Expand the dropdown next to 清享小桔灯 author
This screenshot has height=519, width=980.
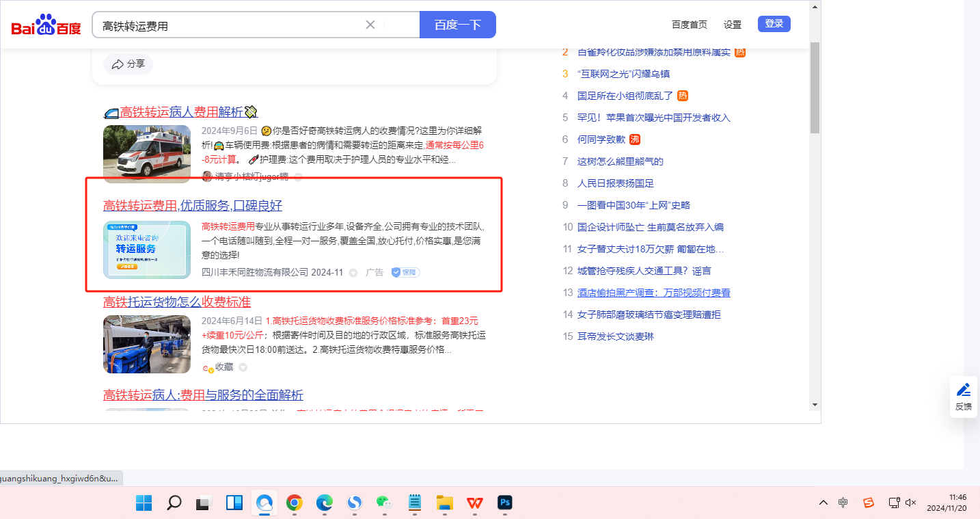298,177
